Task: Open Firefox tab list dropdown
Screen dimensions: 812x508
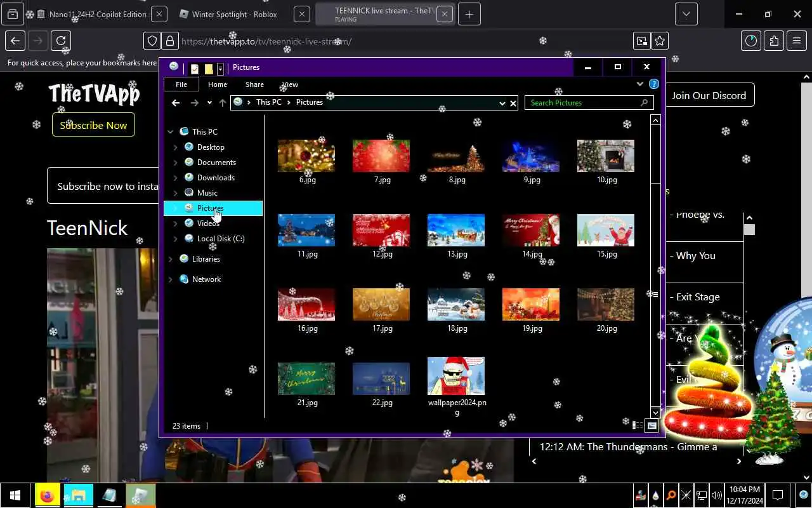Action: [x=686, y=14]
